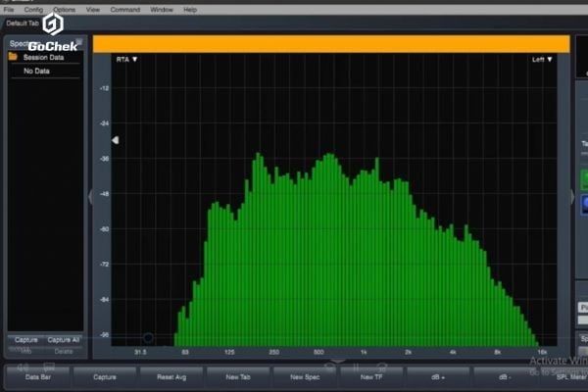Open the Options menu

coord(64,10)
